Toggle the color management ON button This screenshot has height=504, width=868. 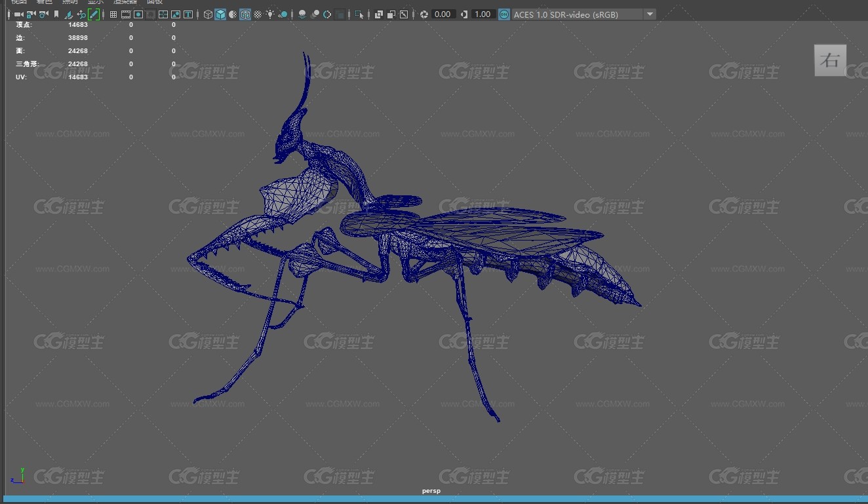[x=504, y=14]
